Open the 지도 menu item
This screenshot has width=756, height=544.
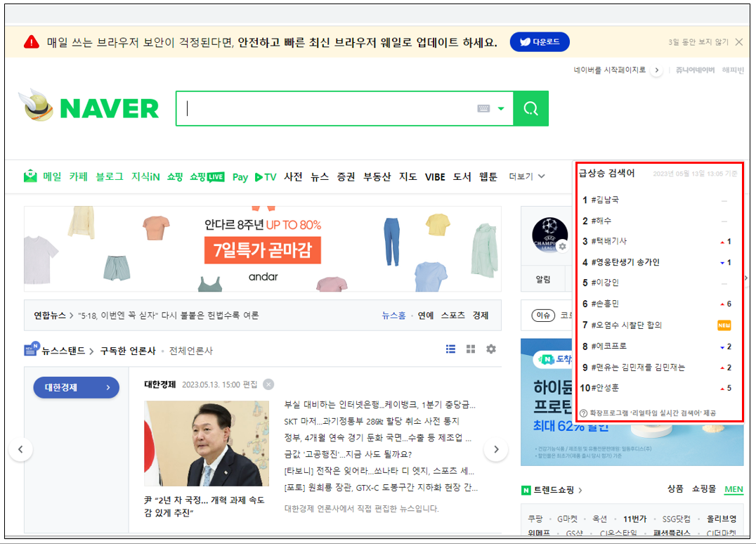(x=408, y=176)
